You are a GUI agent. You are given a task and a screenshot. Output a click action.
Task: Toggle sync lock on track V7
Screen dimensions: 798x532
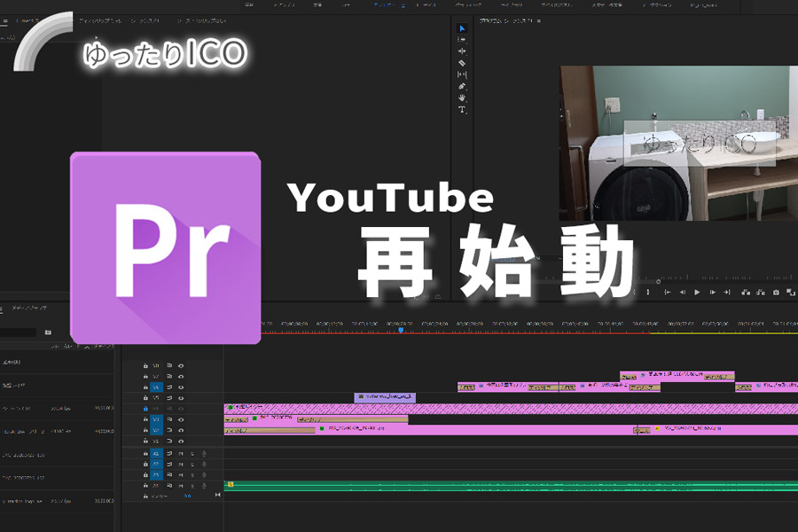[169, 377]
